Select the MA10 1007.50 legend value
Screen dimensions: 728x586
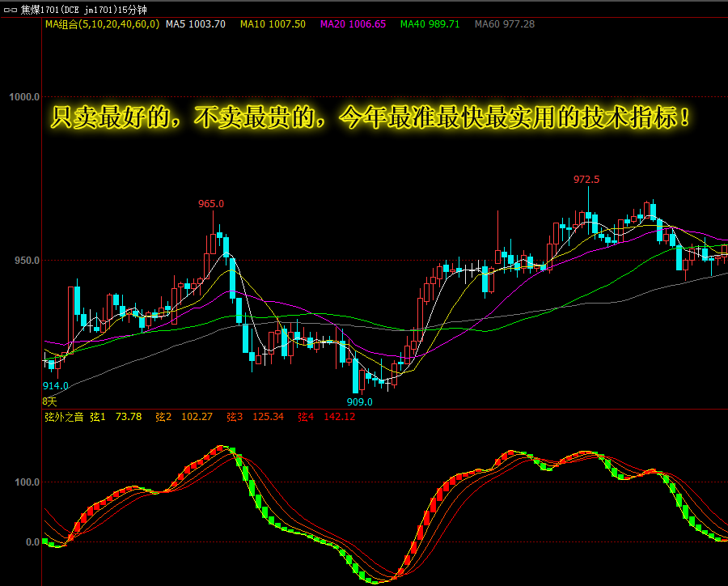click(x=273, y=24)
